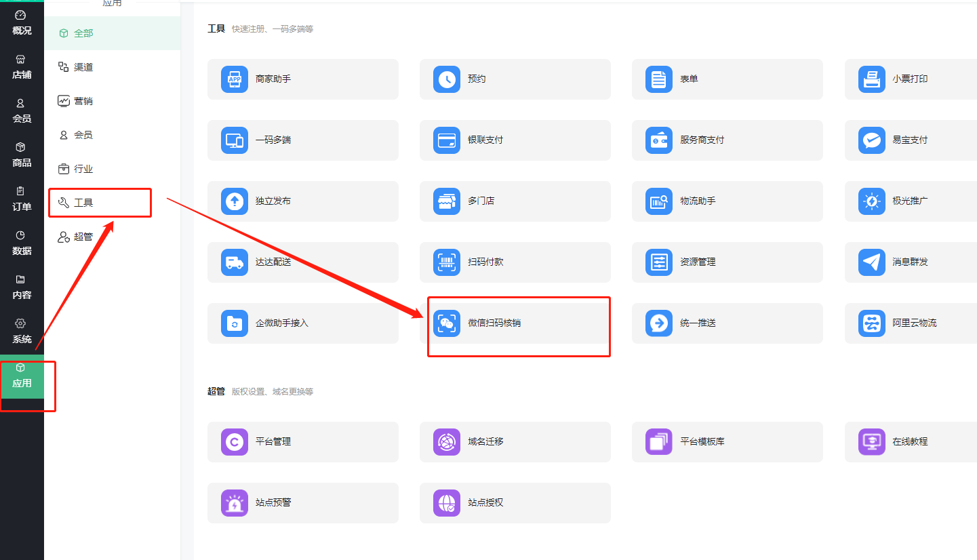Click the 快速注册、一码多端等 description

pyautogui.click(x=273, y=29)
